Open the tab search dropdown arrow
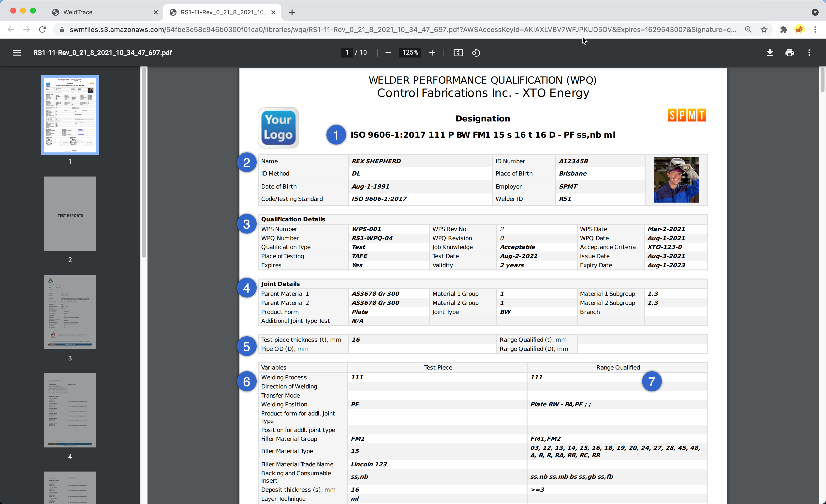 [815, 12]
